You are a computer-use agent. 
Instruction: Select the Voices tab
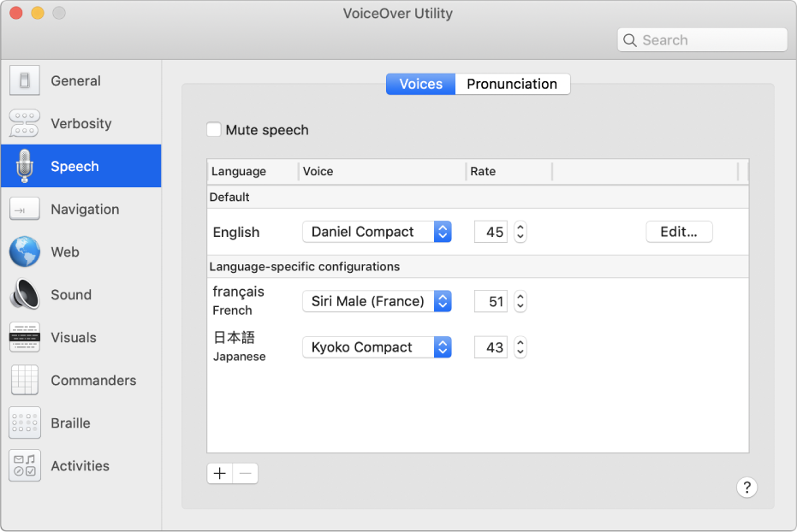point(420,84)
